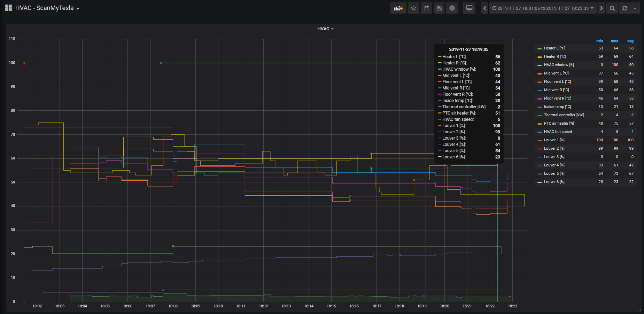Open the refresh interval dropdown arrow

tap(635, 8)
